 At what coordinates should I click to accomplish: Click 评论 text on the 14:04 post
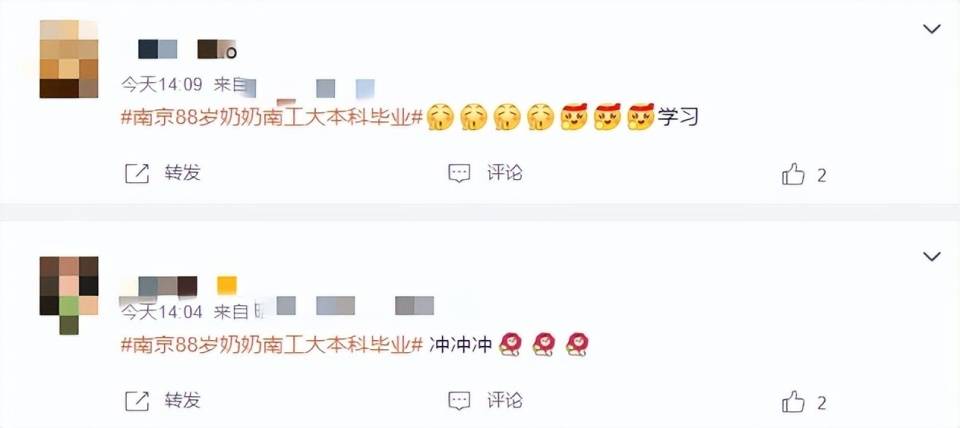[505, 401]
